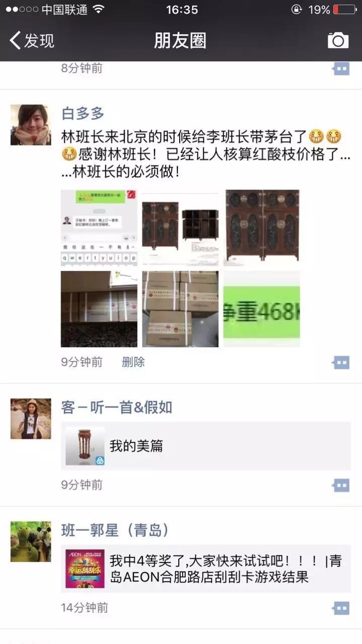
Task: Open 白多多's profile avatar
Action: pyautogui.click(x=31, y=125)
